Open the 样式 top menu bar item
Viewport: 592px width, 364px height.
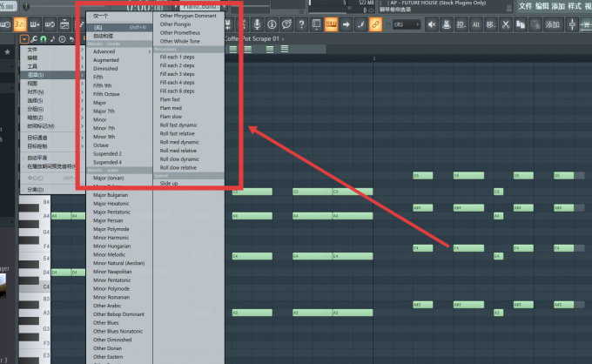pyautogui.click(x=575, y=6)
